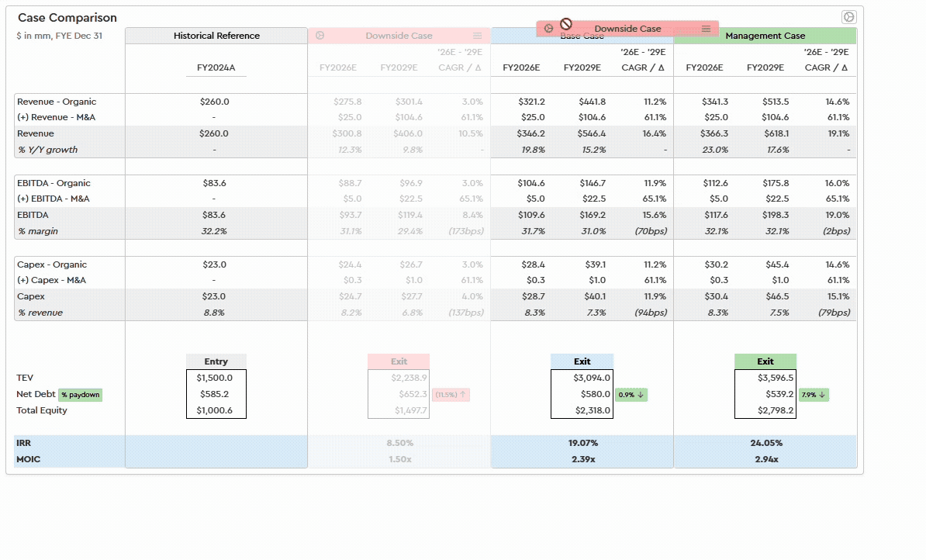Click the Case Comparison title
The height and width of the screenshot is (560, 926).
(x=67, y=18)
